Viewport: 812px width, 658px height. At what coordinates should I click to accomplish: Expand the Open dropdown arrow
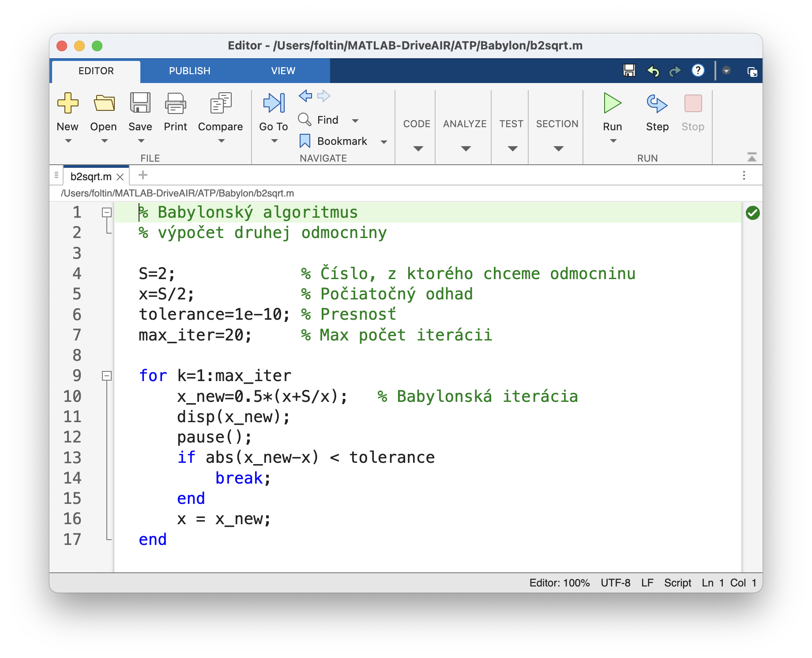click(104, 141)
